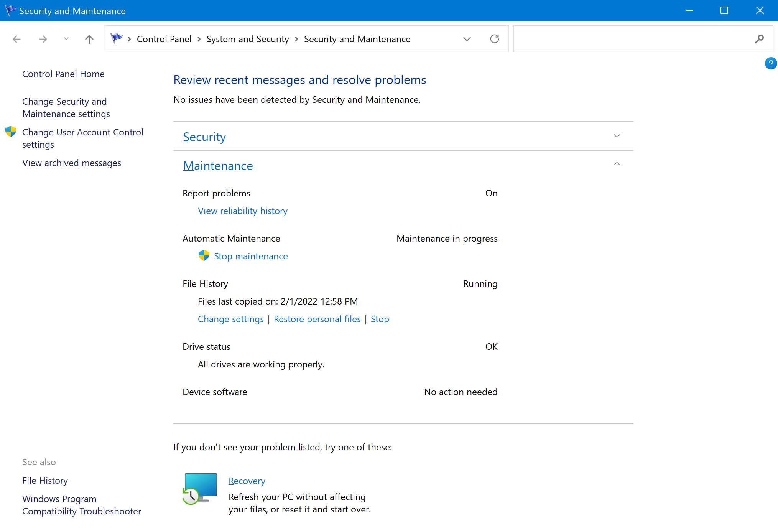Click Maintenance in progress status text
This screenshot has width=778, height=532.
[447, 238]
